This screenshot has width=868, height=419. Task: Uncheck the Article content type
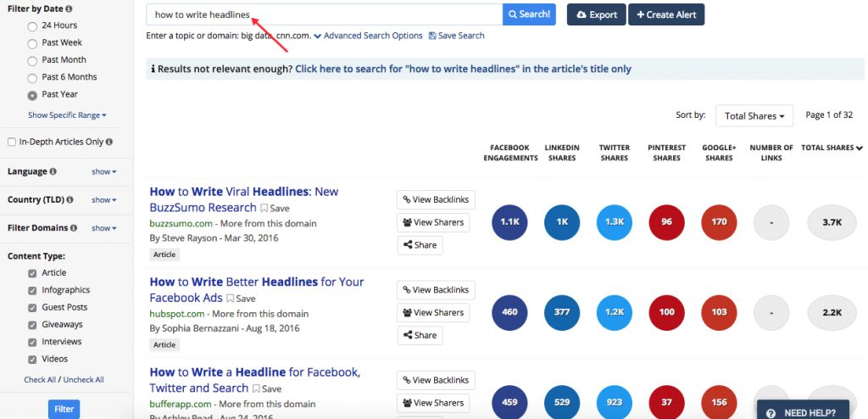[32, 273]
